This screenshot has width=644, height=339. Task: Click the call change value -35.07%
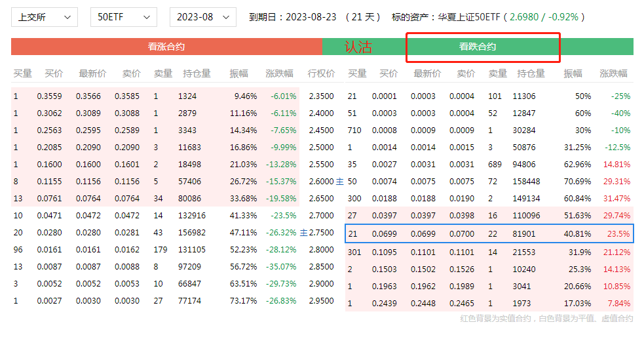point(283,267)
